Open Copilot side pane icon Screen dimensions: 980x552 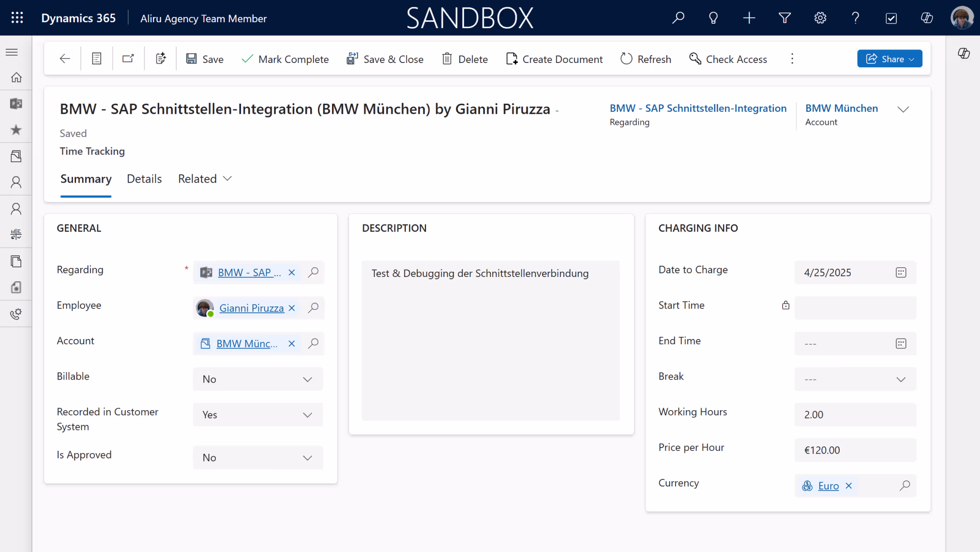click(x=964, y=53)
